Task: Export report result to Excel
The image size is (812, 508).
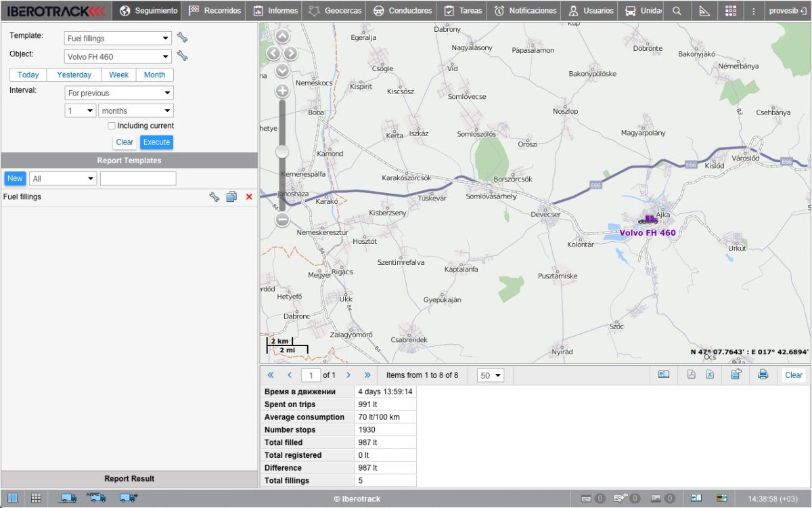Action: pyautogui.click(x=710, y=375)
